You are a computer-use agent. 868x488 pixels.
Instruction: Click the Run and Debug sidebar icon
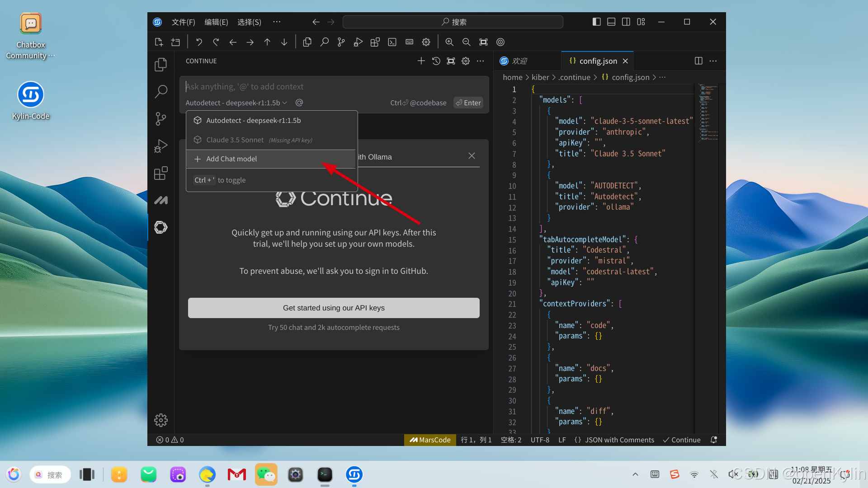[x=161, y=146]
